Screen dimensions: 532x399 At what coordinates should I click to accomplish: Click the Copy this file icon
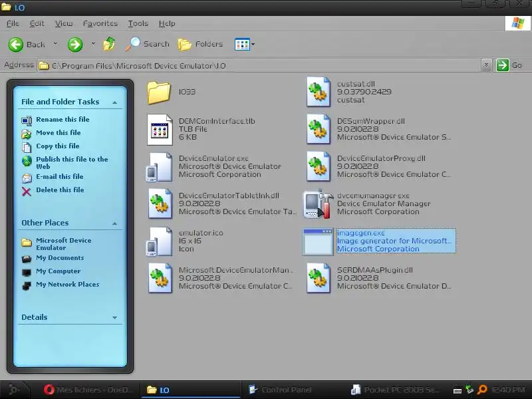coord(27,147)
